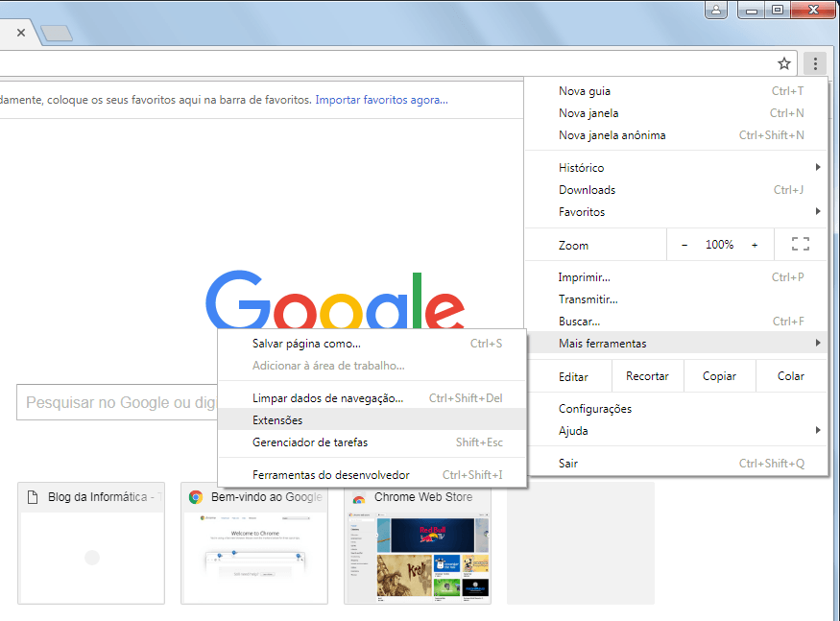Viewport: 840px width, 621px height.
Task: Open the three-dot Chrome menu button
Action: click(x=815, y=63)
